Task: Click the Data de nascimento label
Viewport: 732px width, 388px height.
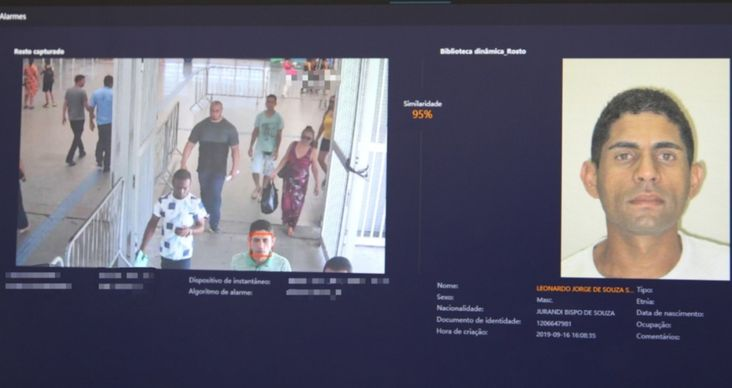Action: [669, 314]
